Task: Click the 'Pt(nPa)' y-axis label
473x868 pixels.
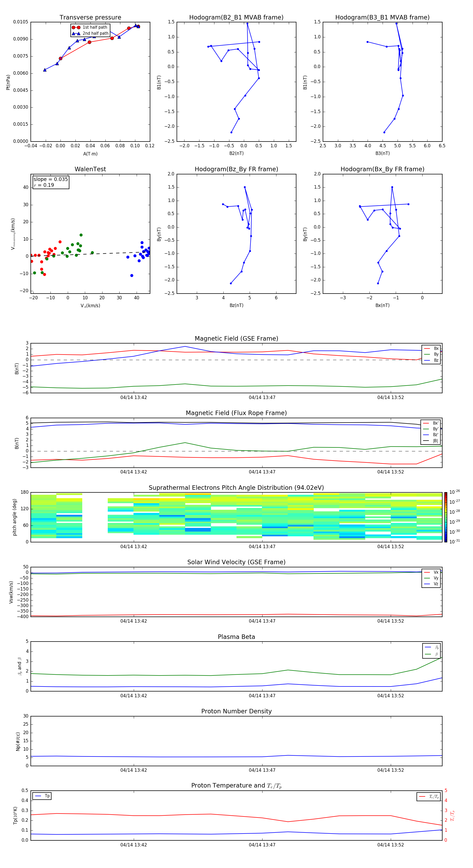Action: (x=8, y=82)
